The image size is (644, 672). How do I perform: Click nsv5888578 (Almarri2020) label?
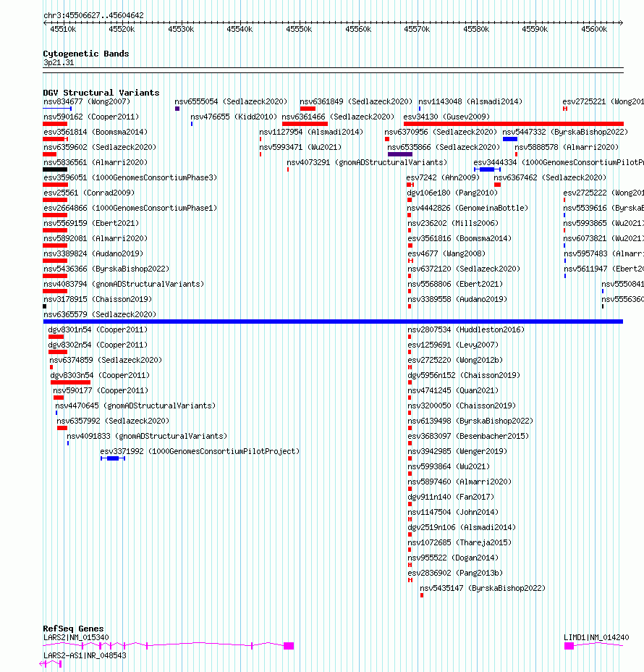(x=567, y=147)
